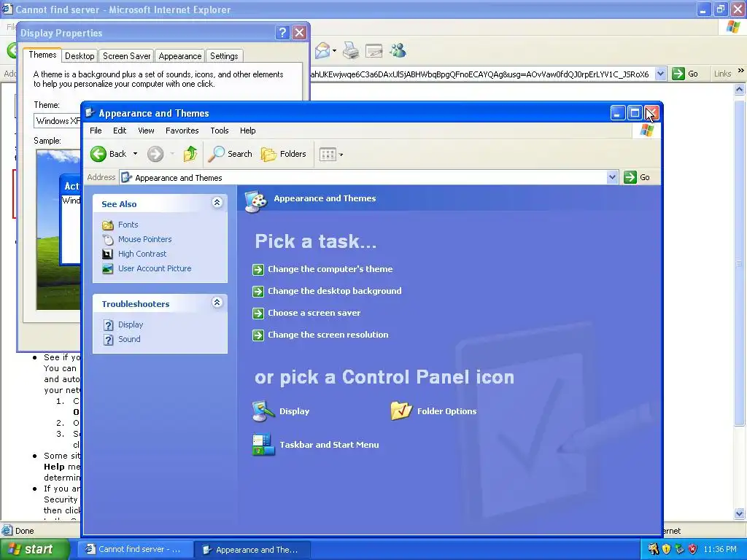Click Change the computer's theme
Image resolution: width=747 pixels, height=560 pixels.
click(x=330, y=269)
